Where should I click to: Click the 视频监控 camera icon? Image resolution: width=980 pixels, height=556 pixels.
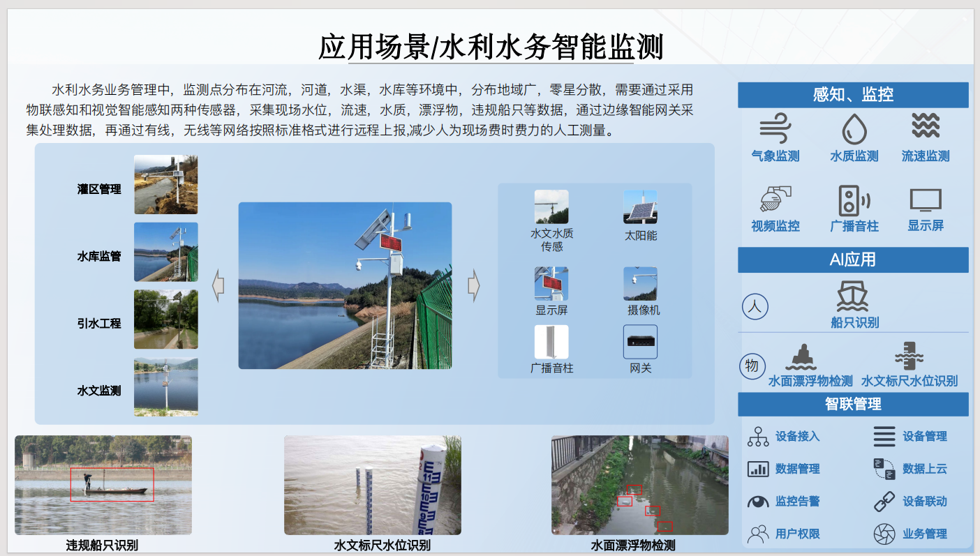coord(775,200)
